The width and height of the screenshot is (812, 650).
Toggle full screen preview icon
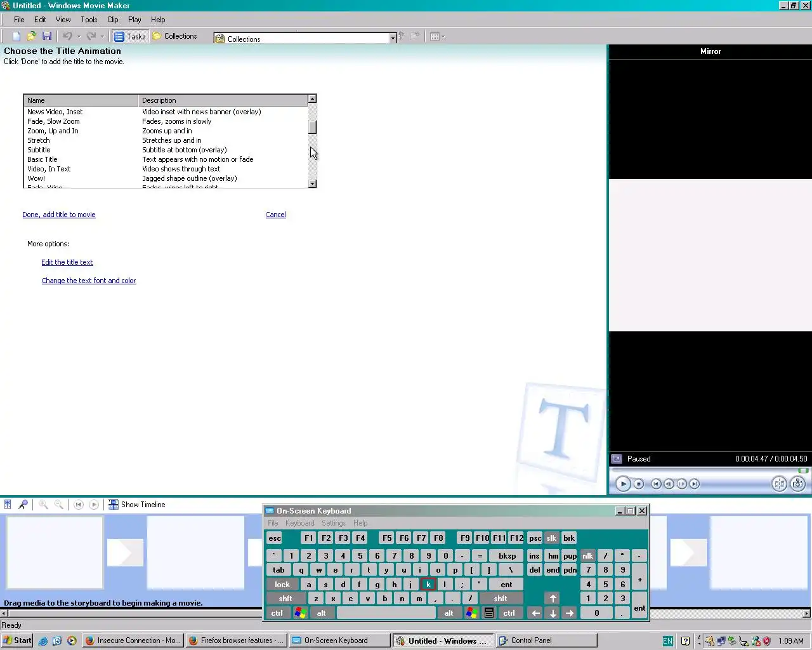point(616,458)
